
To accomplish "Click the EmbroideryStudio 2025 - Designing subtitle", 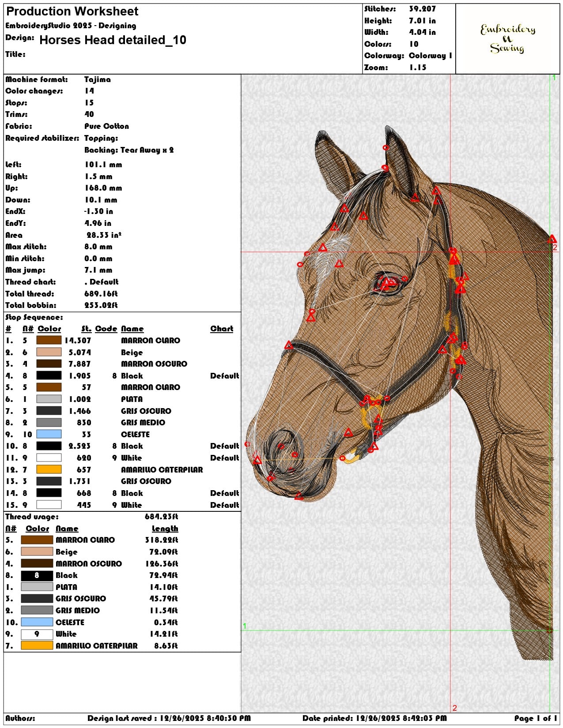I will (x=71, y=26).
